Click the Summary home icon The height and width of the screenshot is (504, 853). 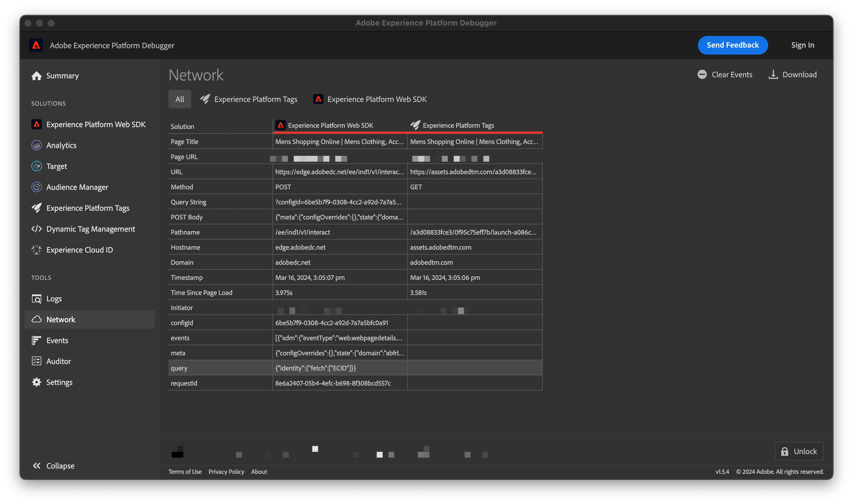click(36, 75)
